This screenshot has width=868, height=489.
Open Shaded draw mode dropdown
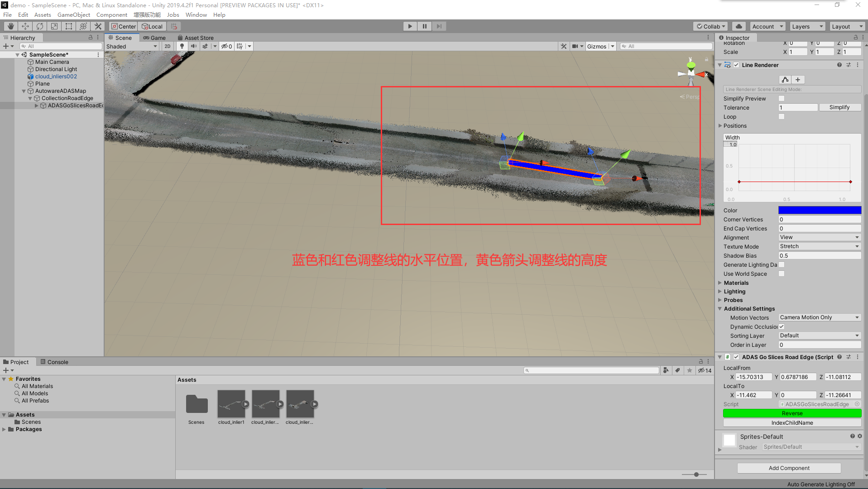pyautogui.click(x=131, y=46)
